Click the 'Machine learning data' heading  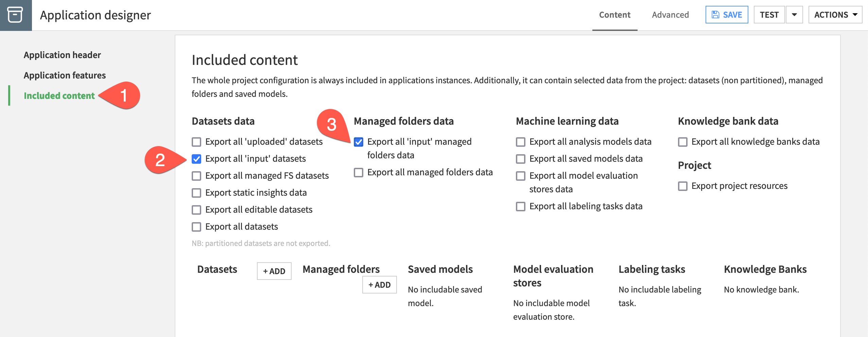point(567,121)
